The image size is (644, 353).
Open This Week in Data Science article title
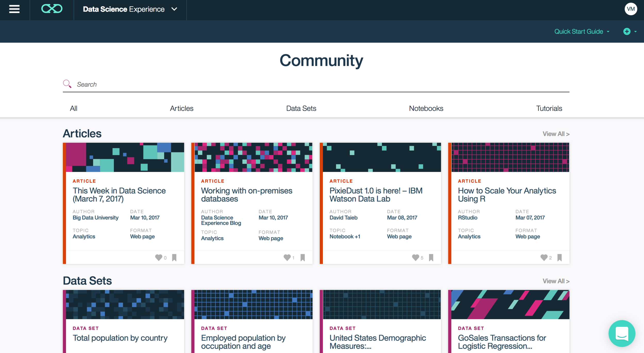click(x=119, y=195)
